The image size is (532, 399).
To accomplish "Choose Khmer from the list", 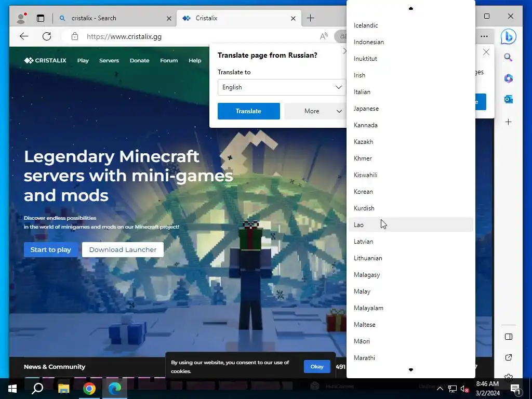I will click(411, 158).
